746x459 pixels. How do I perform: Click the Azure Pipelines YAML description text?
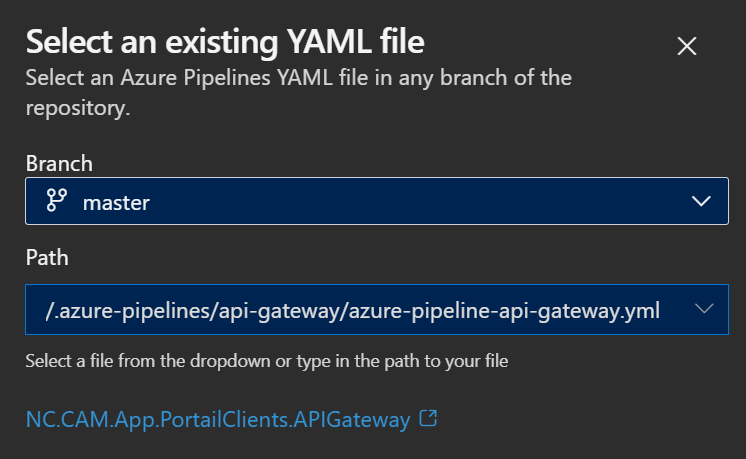point(298,77)
